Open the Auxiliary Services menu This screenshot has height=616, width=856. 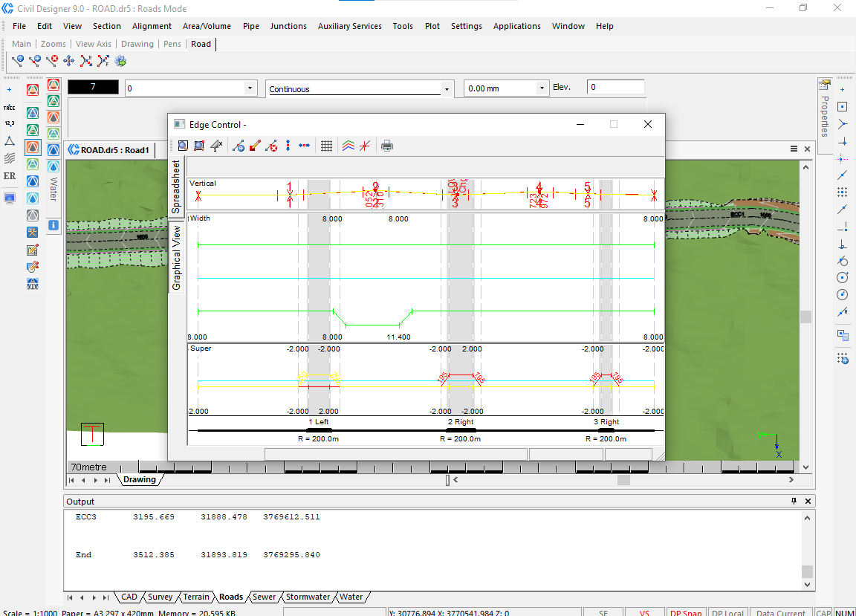350,26
